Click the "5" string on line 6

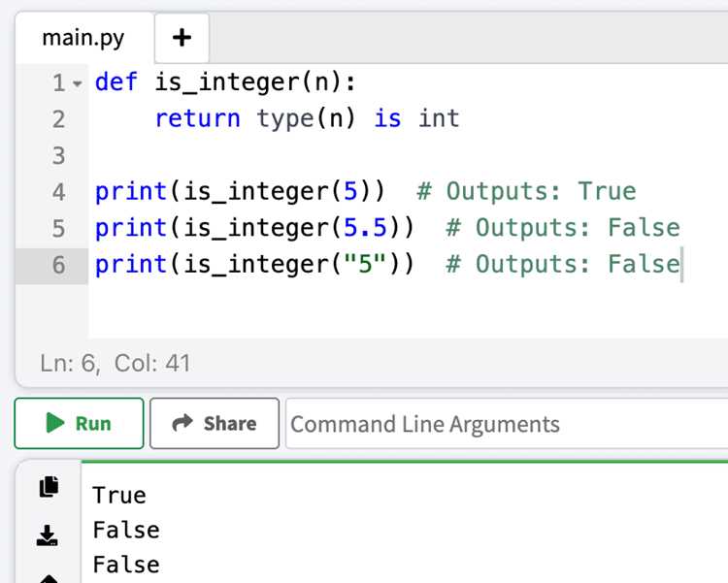(364, 264)
